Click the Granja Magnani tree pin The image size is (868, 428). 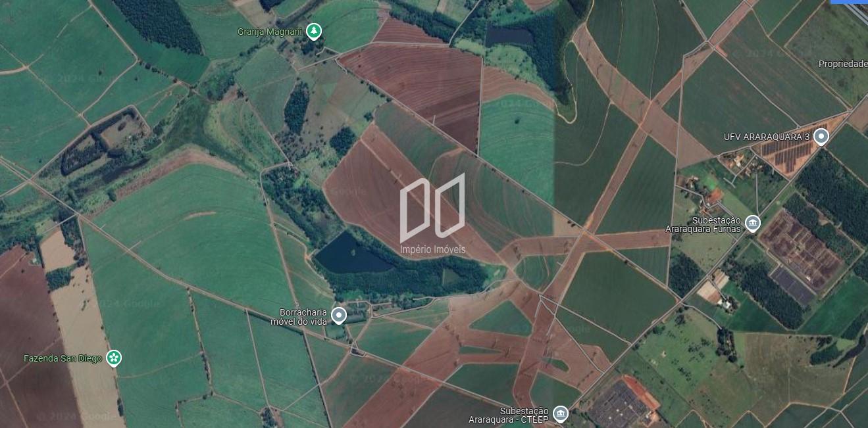315,30
